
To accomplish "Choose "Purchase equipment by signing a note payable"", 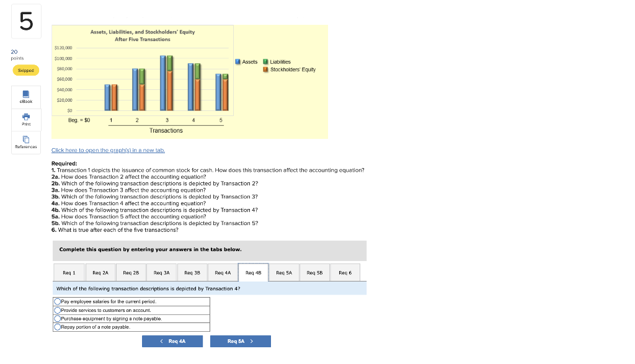I will (56, 318).
